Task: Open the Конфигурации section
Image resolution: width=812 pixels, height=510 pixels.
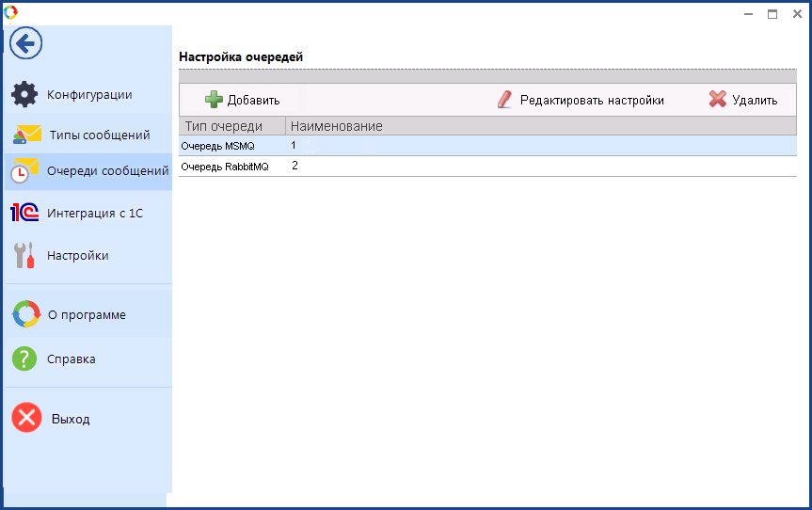Action: click(89, 95)
